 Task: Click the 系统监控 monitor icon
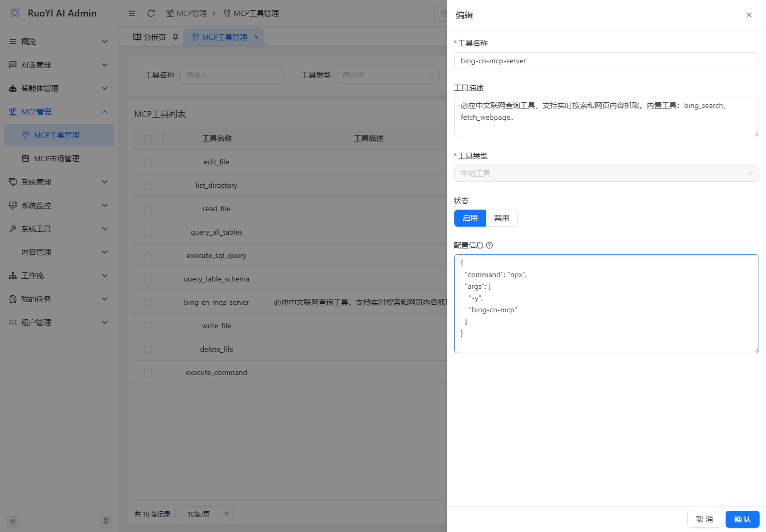pos(13,205)
